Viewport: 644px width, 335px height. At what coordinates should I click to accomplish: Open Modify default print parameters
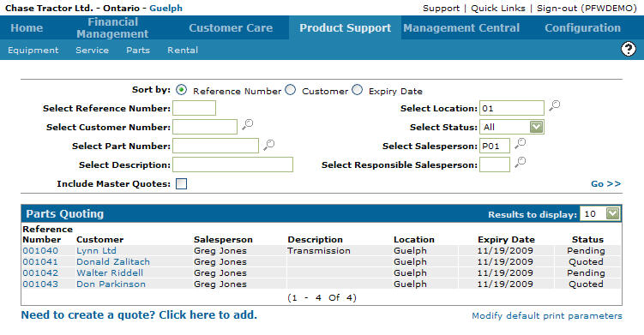546,315
